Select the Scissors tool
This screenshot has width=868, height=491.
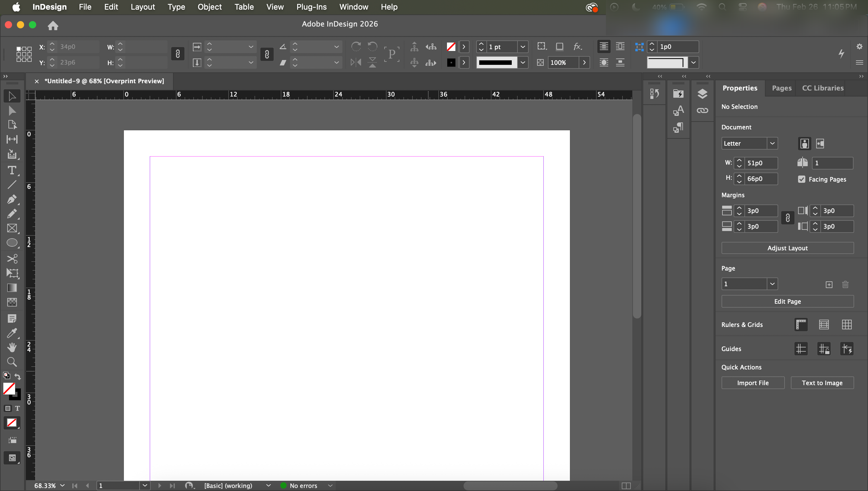tap(12, 259)
